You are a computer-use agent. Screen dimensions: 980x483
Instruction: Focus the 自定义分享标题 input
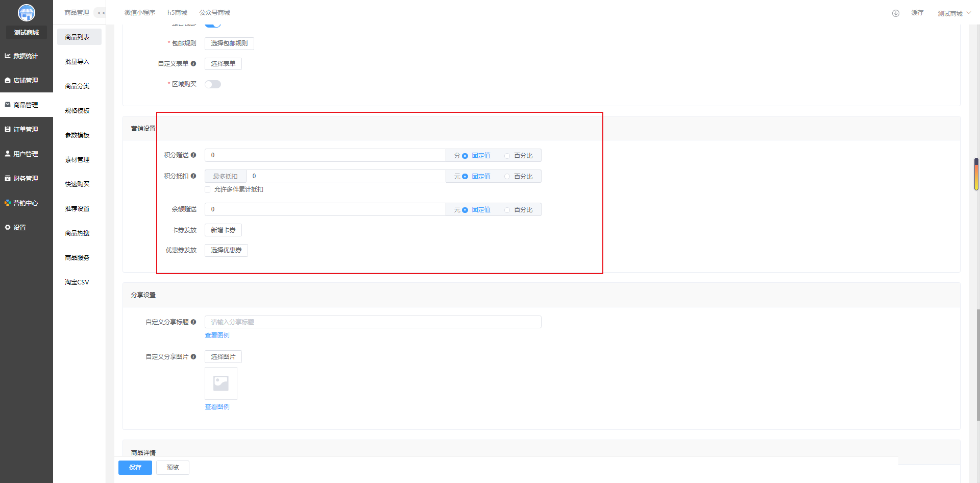[373, 322]
